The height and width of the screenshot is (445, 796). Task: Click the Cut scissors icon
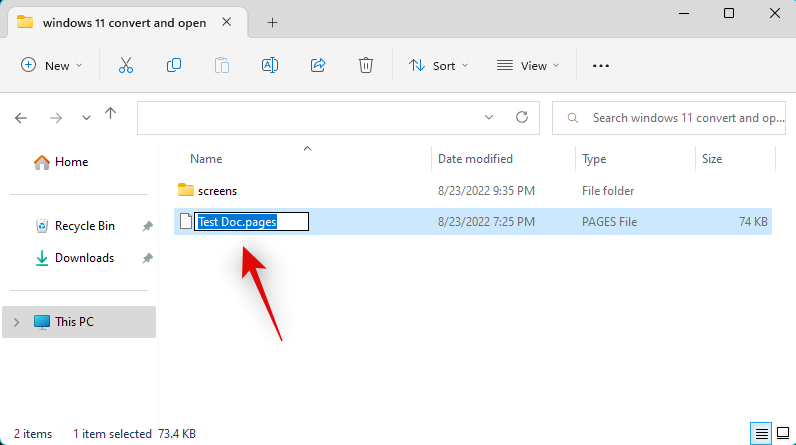[x=125, y=65]
